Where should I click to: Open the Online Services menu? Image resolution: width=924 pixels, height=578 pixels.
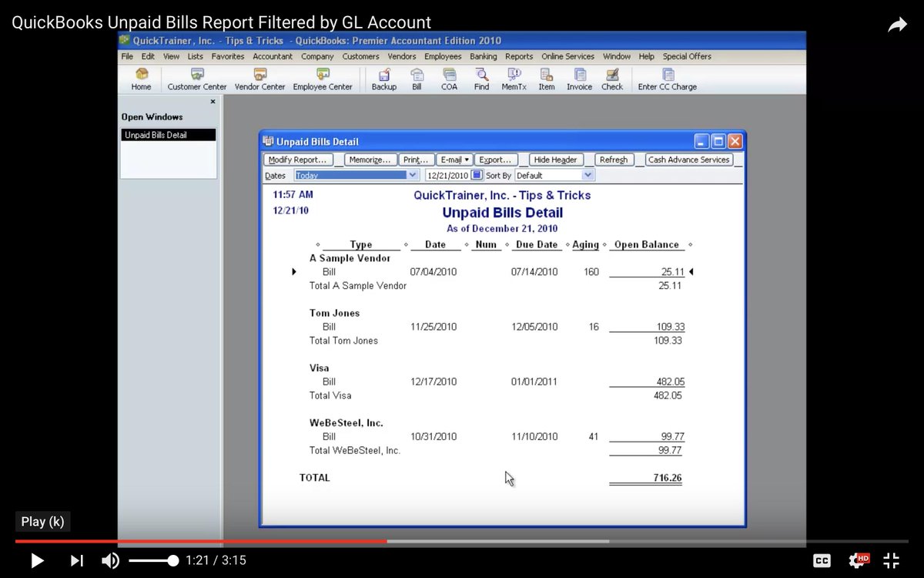(x=567, y=56)
